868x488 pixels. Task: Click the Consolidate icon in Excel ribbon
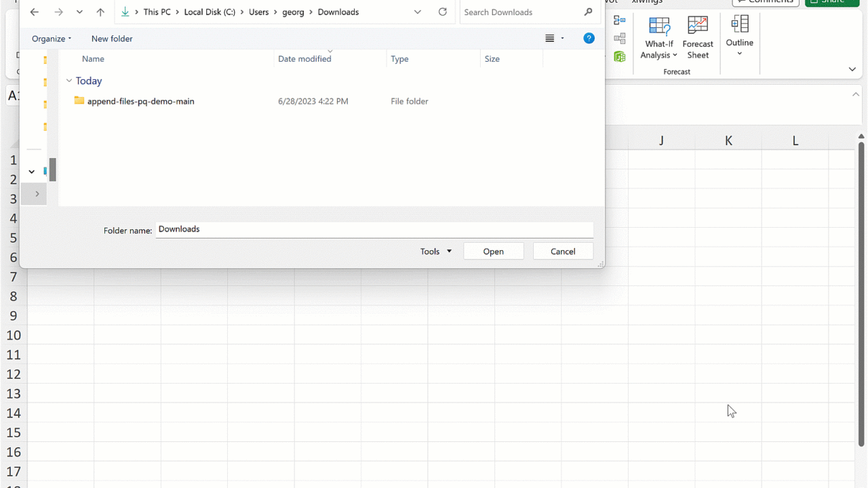[620, 20]
